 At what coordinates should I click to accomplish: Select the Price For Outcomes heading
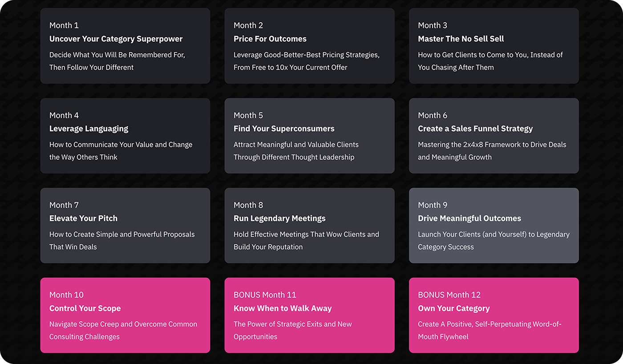pos(270,39)
